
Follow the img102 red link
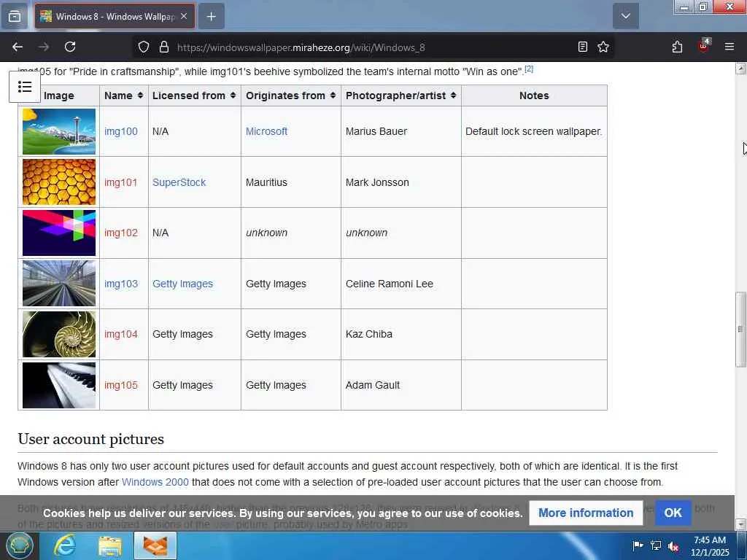click(121, 233)
